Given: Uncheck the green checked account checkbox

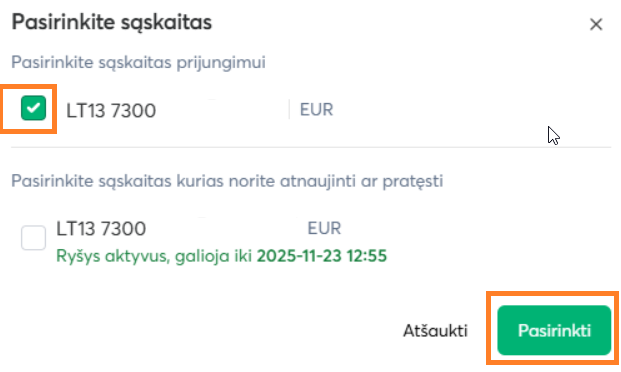Looking at the screenshot, I should (x=33, y=108).
